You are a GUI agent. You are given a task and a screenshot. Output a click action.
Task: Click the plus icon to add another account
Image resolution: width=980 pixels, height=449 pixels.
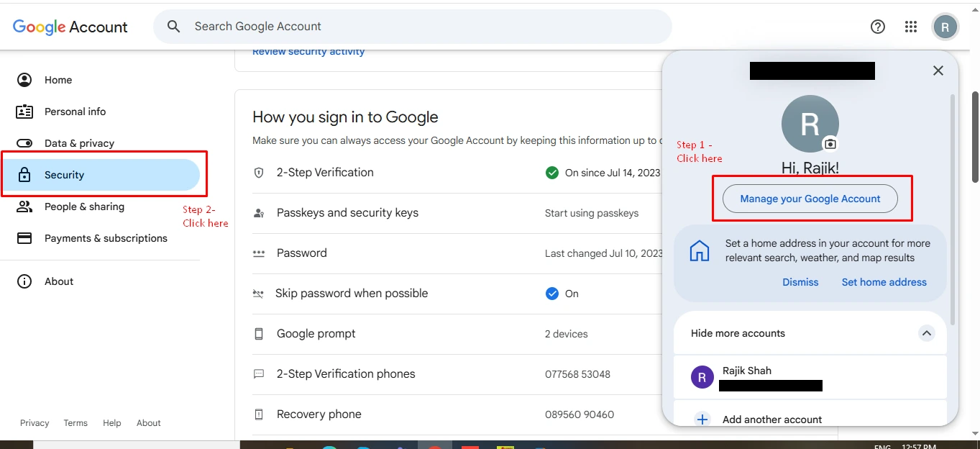(702, 419)
